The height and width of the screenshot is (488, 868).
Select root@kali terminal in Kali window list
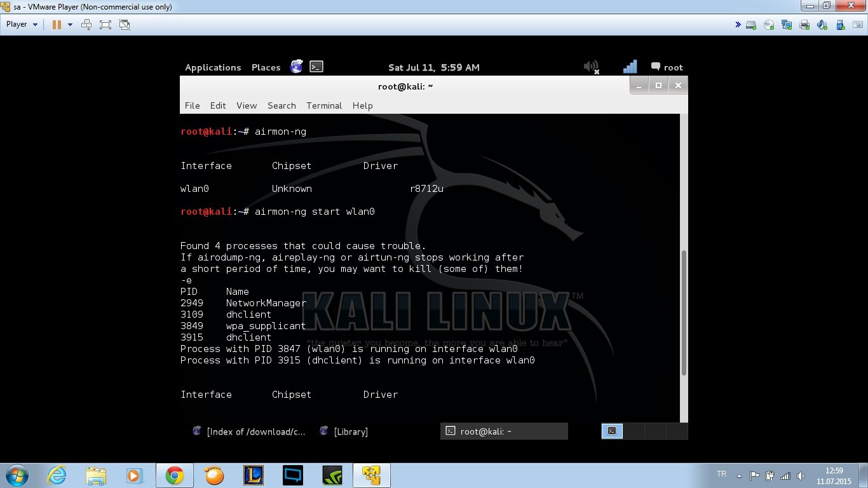click(x=504, y=431)
